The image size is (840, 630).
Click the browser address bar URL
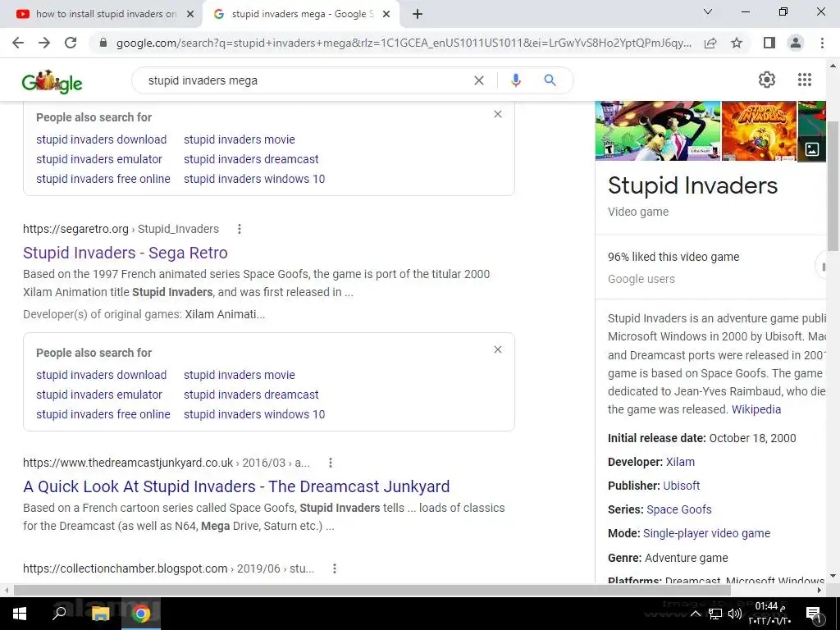[403, 43]
